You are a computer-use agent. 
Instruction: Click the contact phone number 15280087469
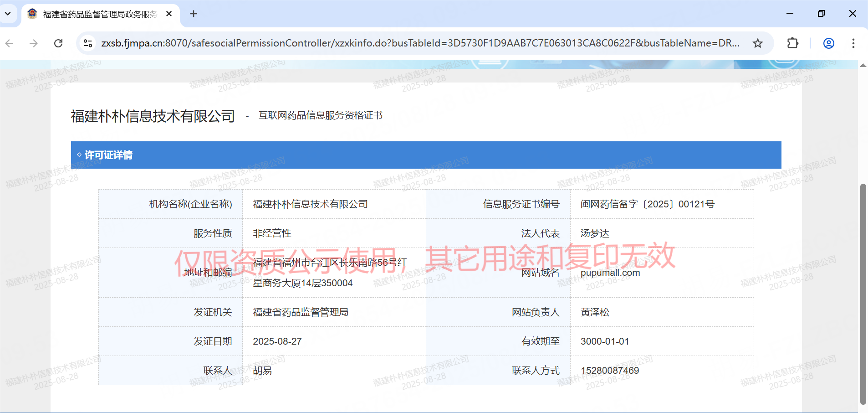(x=609, y=371)
